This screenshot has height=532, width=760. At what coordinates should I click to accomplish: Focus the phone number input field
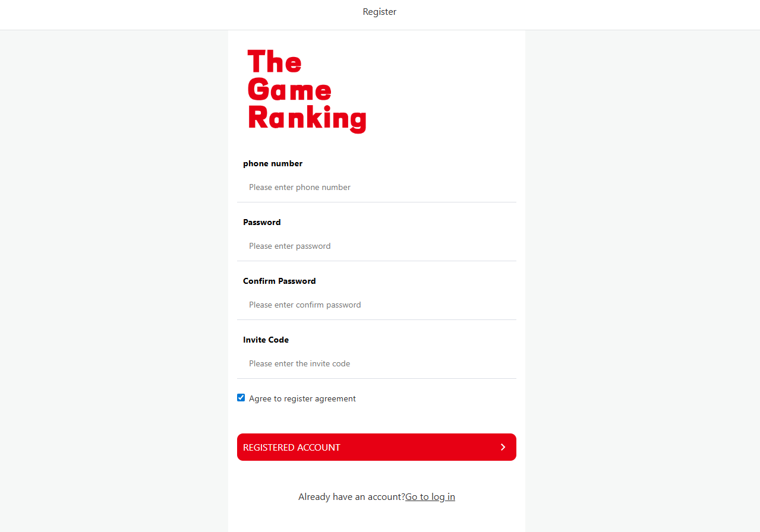376,188
